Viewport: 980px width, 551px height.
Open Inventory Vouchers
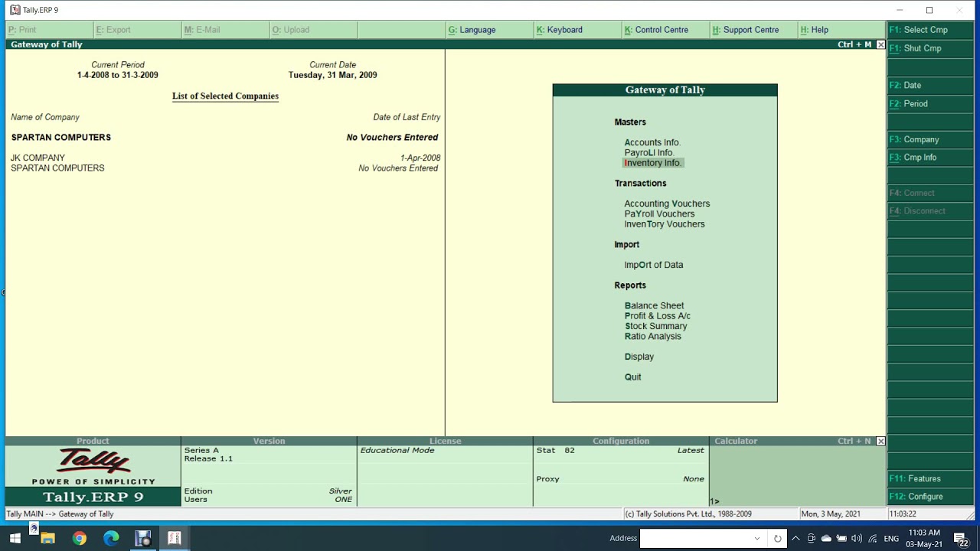click(665, 224)
